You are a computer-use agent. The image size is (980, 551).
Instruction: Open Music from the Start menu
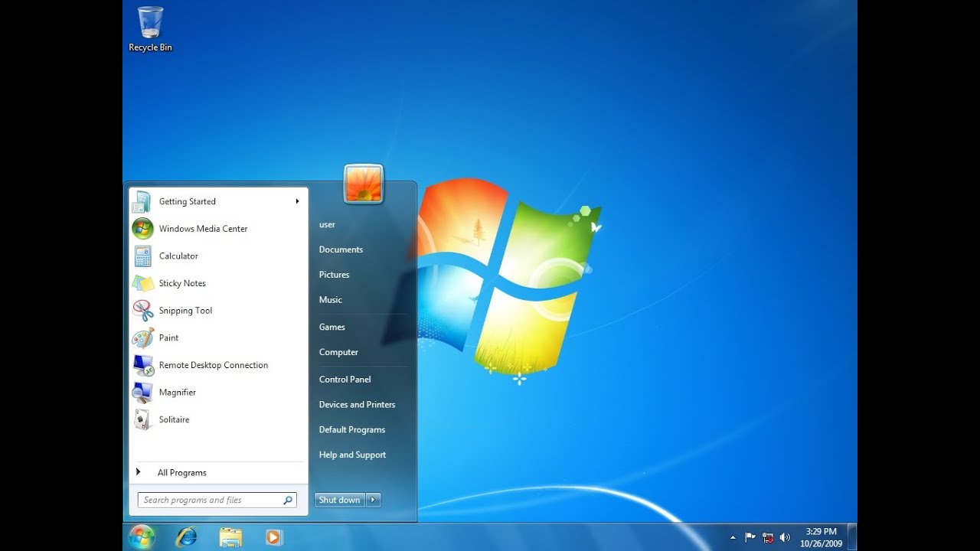click(x=330, y=300)
